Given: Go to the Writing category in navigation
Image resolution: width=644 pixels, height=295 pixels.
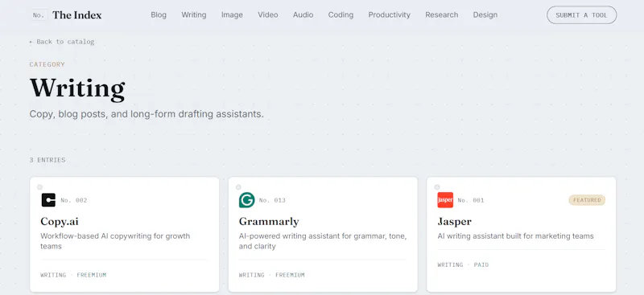Looking at the screenshot, I should click(x=194, y=14).
